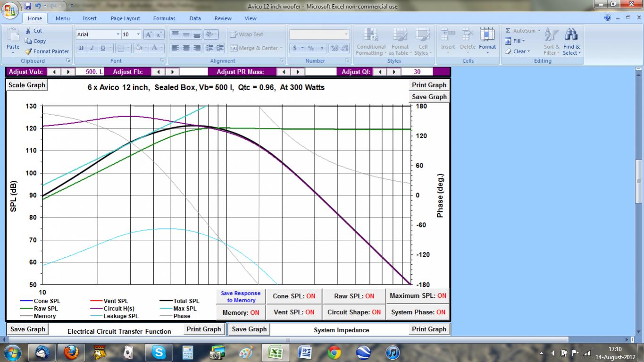Toggle Circuit Shape ON button

354,312
